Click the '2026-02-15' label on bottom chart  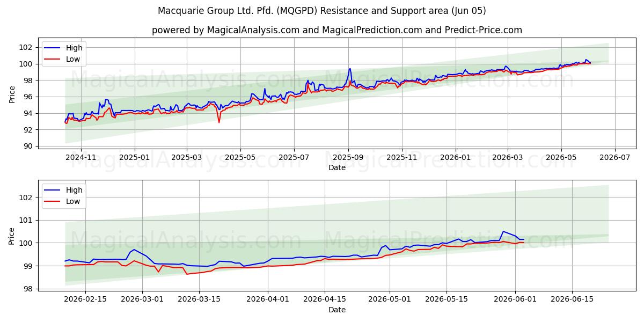(x=85, y=300)
